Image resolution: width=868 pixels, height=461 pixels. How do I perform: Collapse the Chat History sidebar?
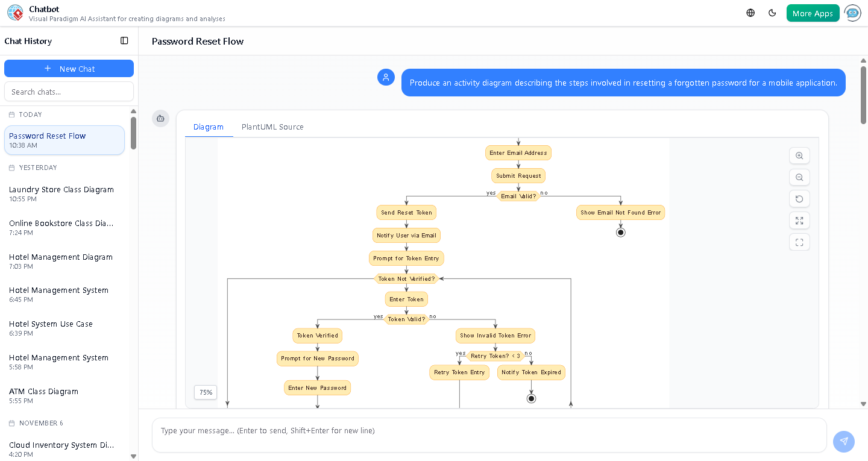(x=124, y=40)
